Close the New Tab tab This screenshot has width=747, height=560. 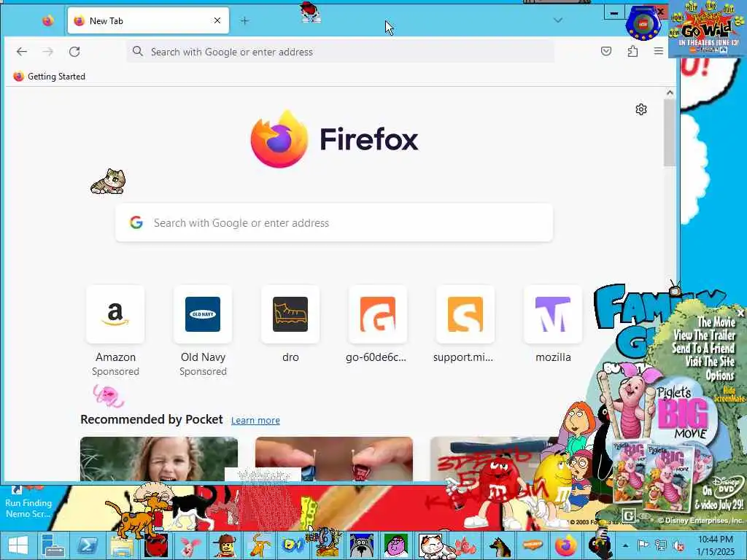[x=217, y=20]
